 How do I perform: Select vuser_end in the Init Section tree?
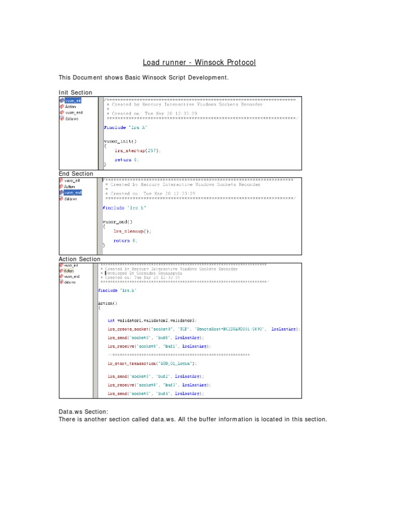pos(74,113)
